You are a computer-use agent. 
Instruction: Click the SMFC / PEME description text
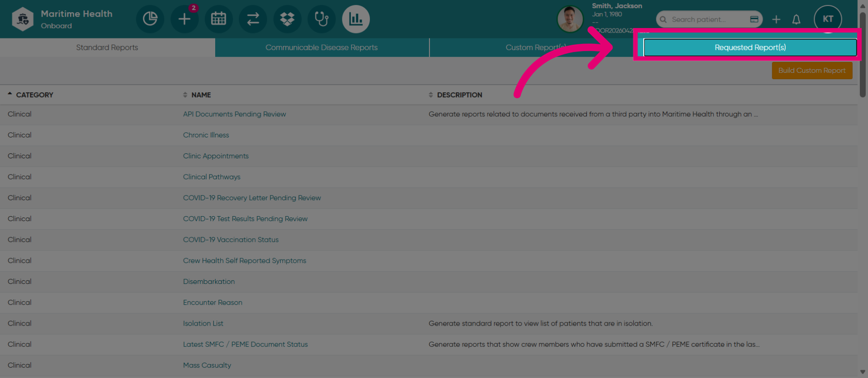coord(594,345)
